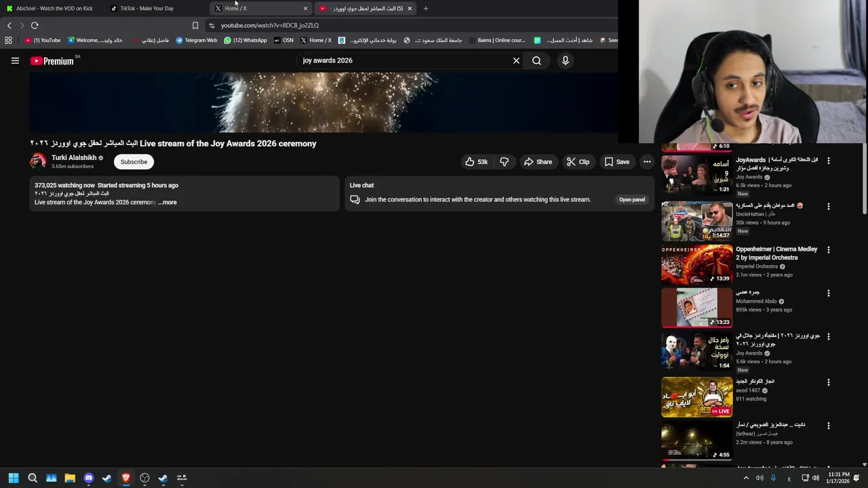
Task: Click the magnifier search button
Action: pos(536,60)
